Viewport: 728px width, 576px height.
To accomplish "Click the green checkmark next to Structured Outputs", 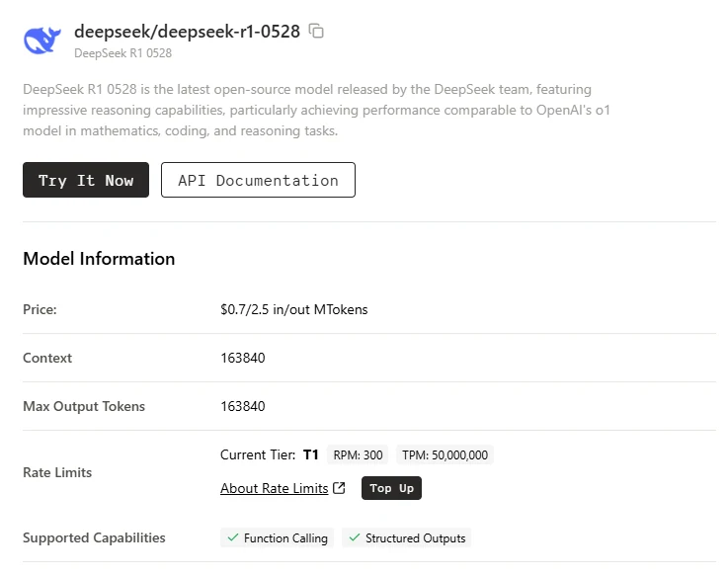I will click(x=355, y=537).
